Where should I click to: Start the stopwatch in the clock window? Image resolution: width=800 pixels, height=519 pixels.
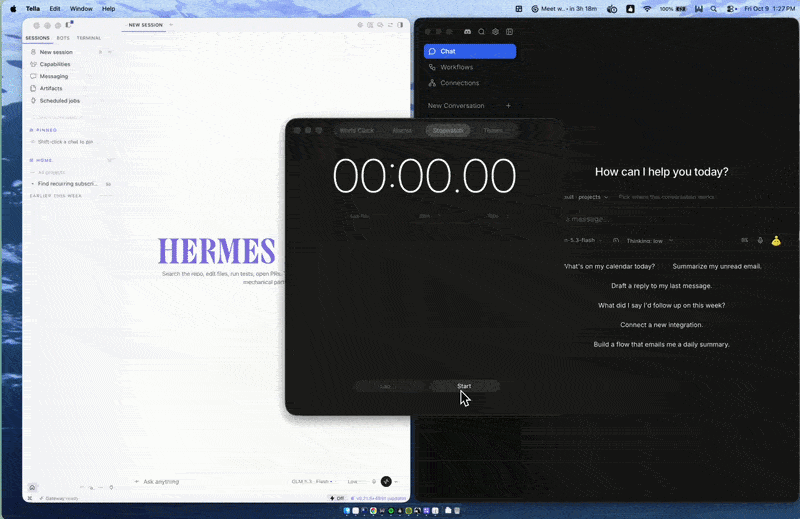(464, 386)
